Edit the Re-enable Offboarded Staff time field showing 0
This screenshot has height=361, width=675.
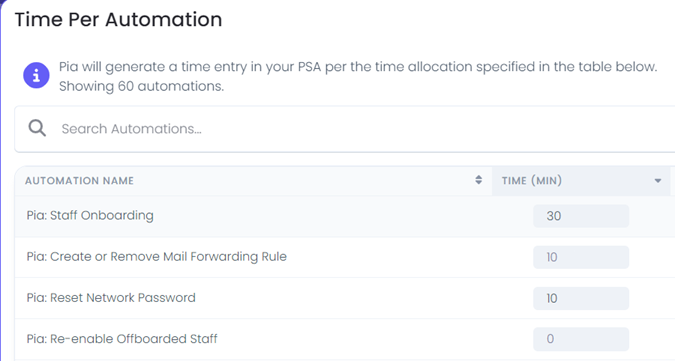[x=581, y=339]
